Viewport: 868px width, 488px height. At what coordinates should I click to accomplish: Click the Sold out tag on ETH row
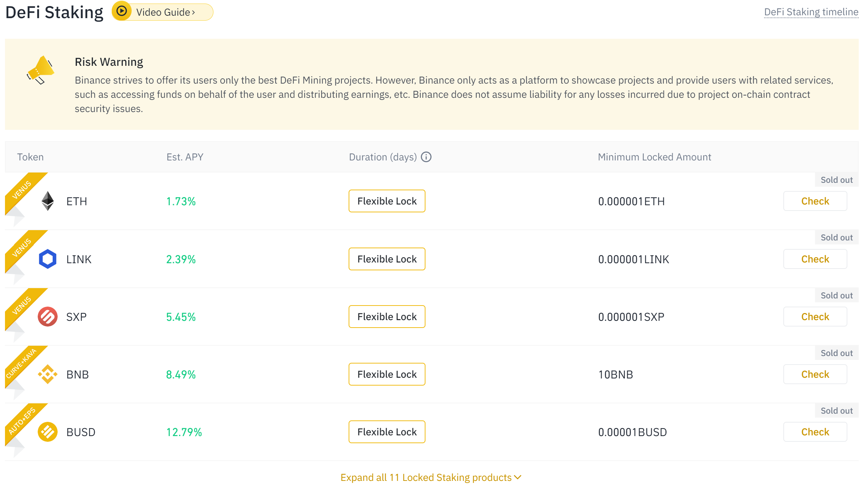tap(837, 180)
